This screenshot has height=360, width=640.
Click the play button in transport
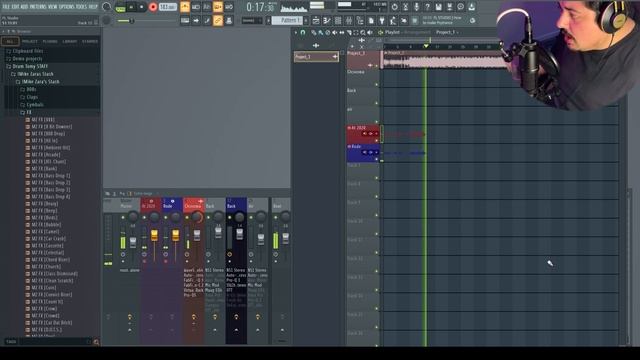(131, 7)
